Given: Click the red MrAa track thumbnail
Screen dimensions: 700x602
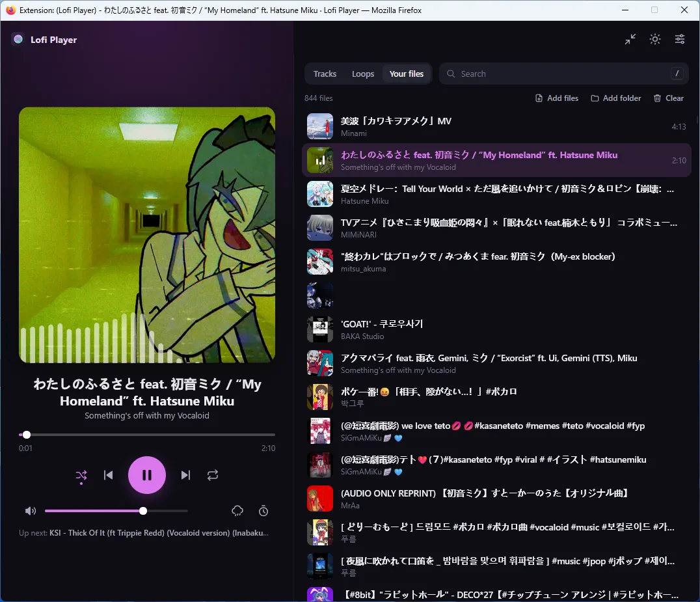Looking at the screenshot, I should point(320,499).
